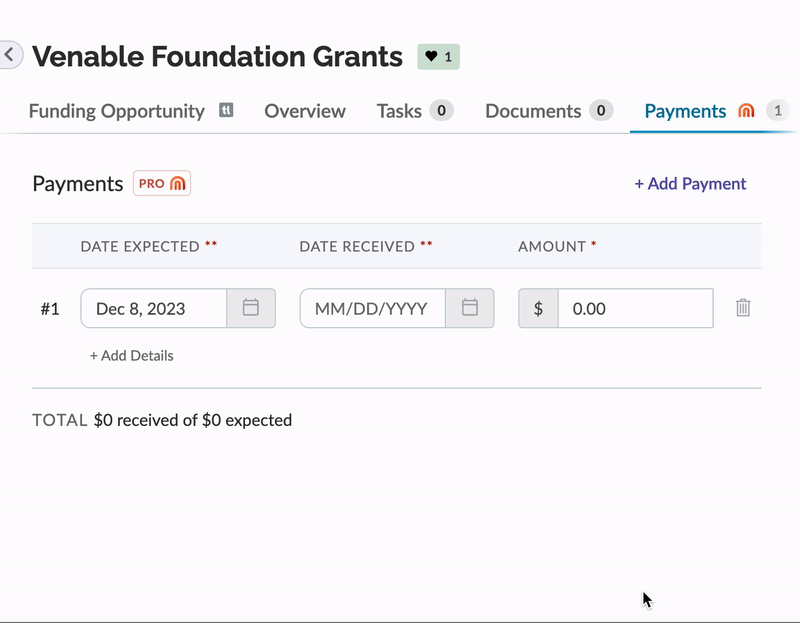The width and height of the screenshot is (800, 623).
Task: Click + Add Details under payment #1
Action: pyautogui.click(x=132, y=356)
